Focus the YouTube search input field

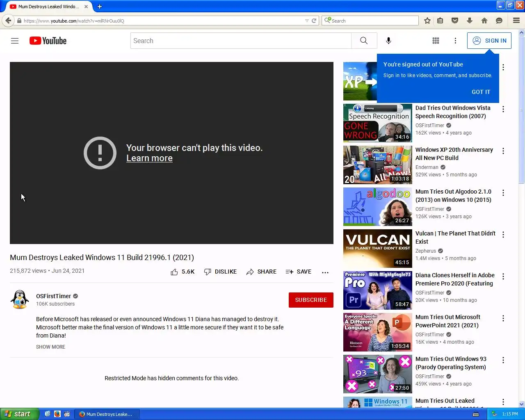coord(241,41)
